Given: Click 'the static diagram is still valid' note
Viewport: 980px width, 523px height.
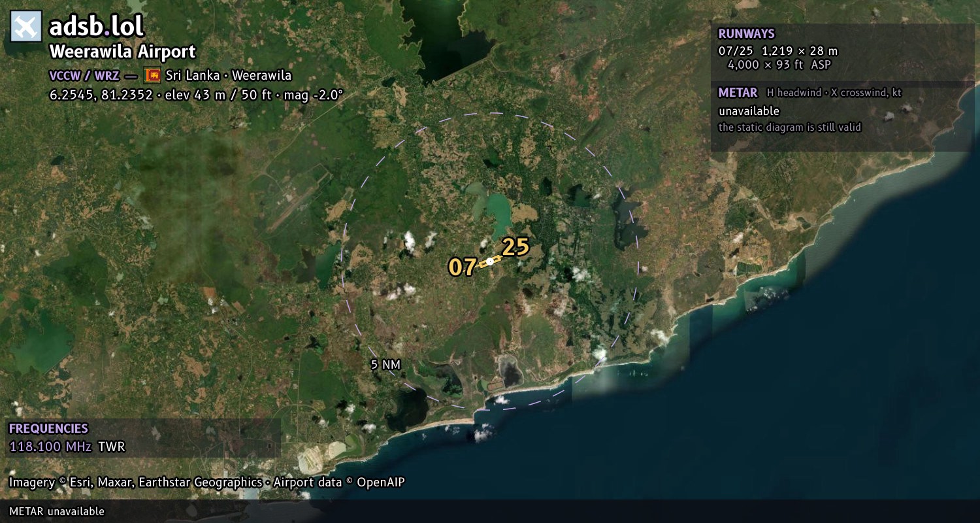Looking at the screenshot, I should click(x=790, y=127).
